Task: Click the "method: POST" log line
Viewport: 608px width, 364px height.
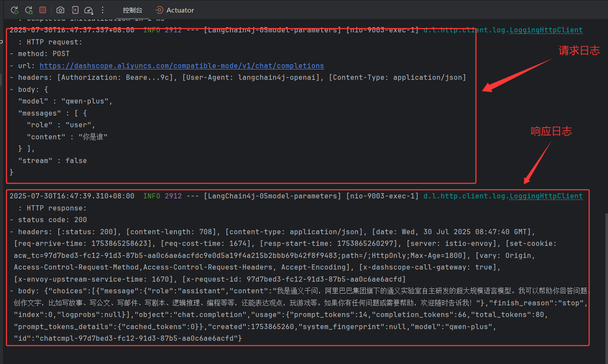Action: (43, 53)
